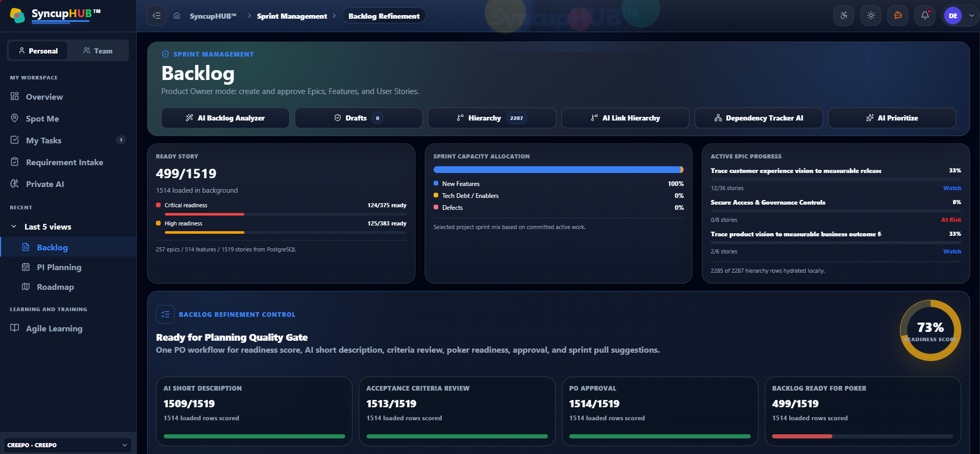Click At Risk status on Secure Access epic
The height and width of the screenshot is (454, 980).
tap(951, 220)
